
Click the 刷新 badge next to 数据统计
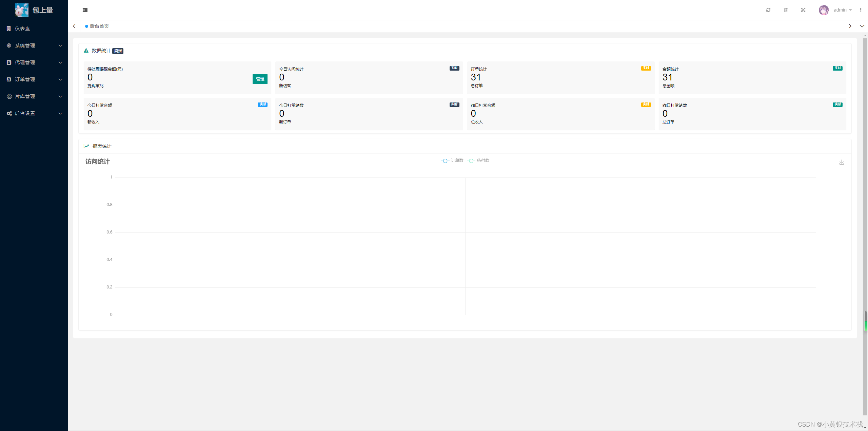point(118,51)
